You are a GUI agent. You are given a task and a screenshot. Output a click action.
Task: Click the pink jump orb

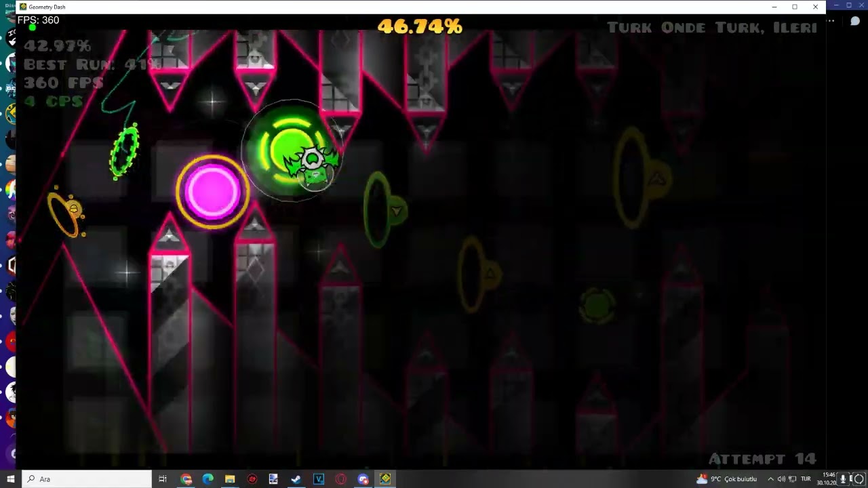212,192
